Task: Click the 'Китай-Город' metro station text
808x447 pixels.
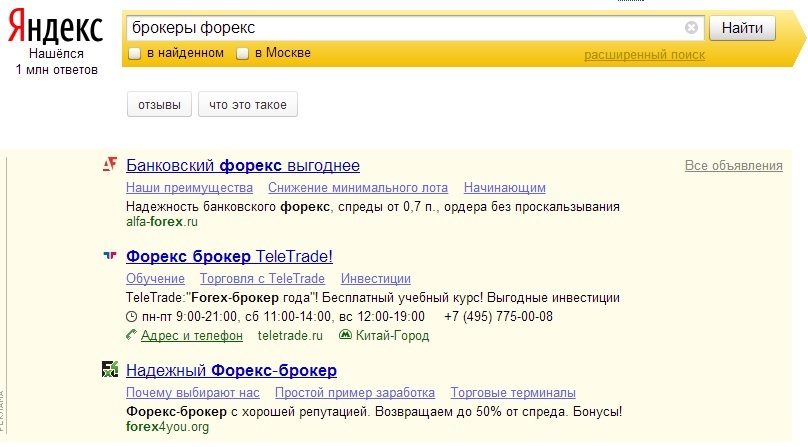Action: 392,336
